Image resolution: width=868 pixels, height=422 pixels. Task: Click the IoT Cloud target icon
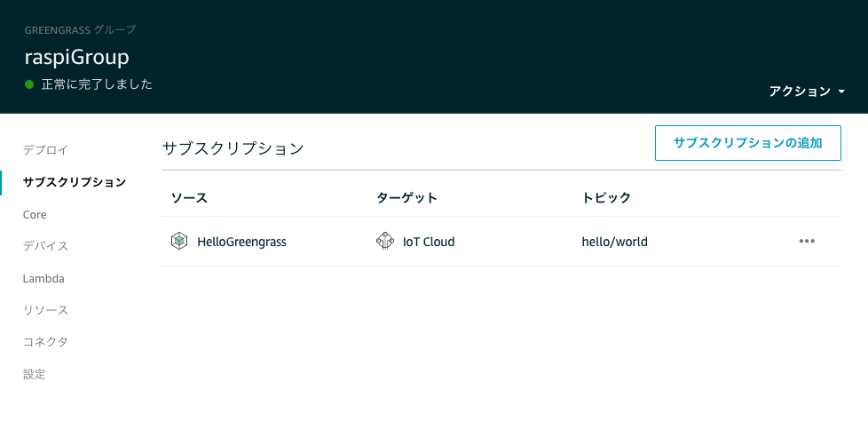click(384, 241)
